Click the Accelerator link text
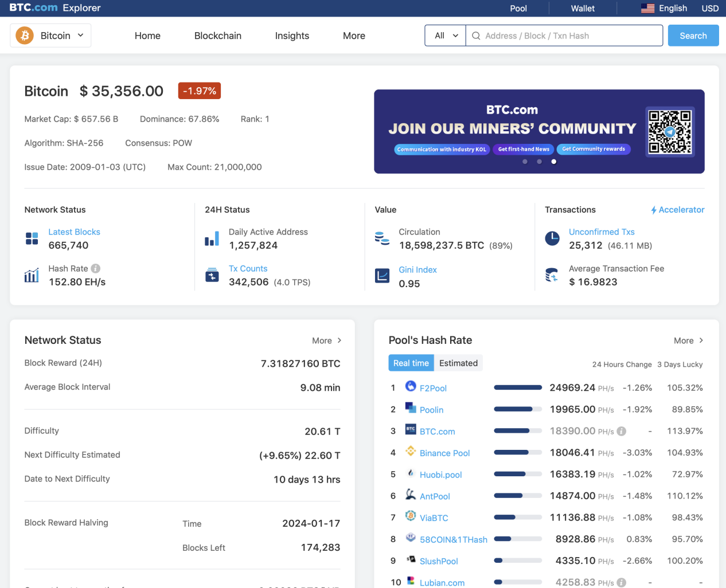 [681, 210]
